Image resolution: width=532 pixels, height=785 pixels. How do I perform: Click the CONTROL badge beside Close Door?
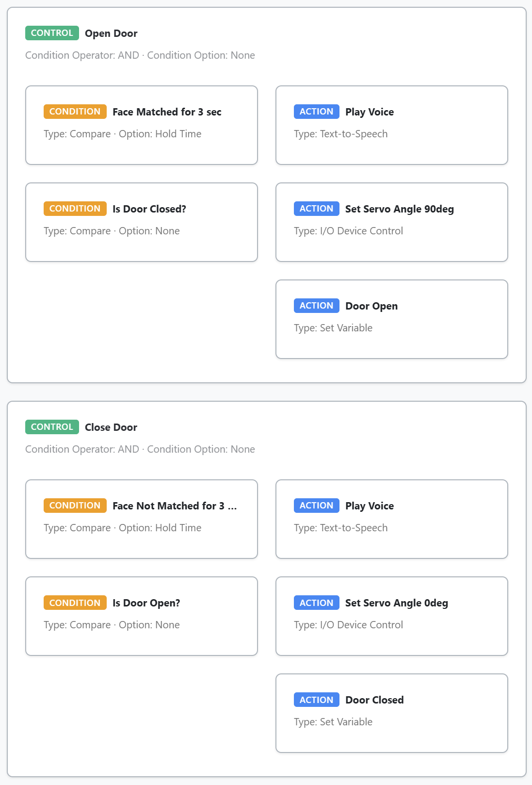[52, 427]
